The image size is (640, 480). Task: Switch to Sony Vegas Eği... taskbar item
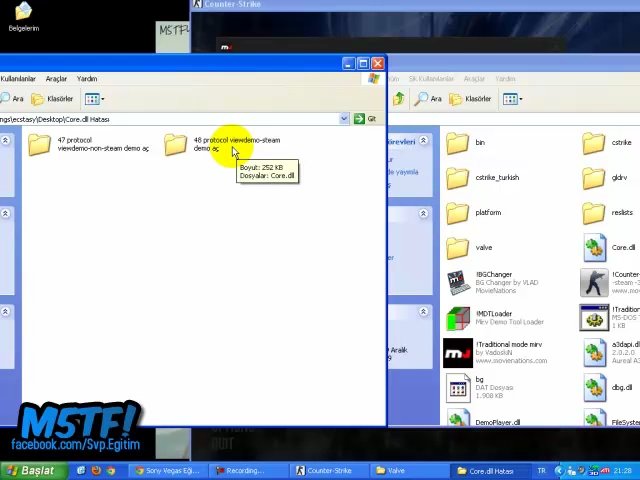[168, 471]
